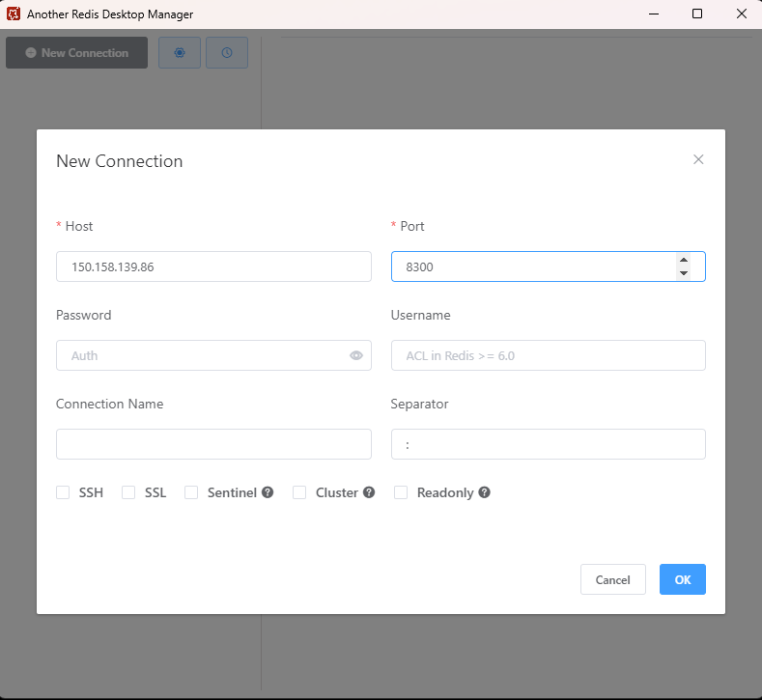Decrease port with the down arrow

[684, 273]
